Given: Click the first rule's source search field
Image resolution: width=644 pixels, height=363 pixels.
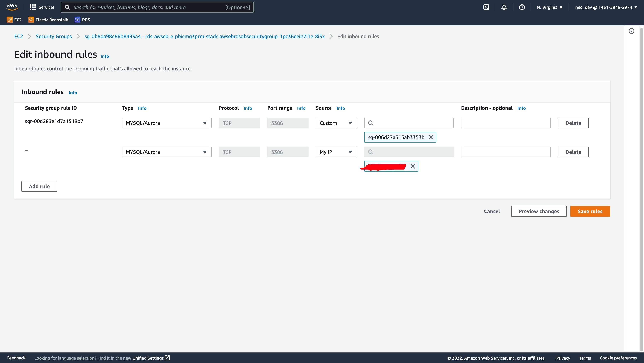Looking at the screenshot, I should tap(409, 123).
